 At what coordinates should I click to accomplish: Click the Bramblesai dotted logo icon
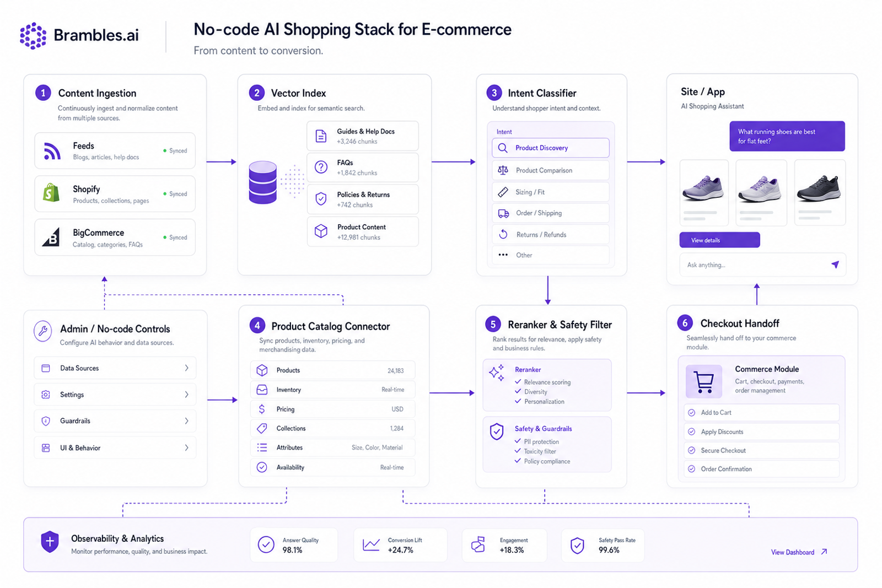pyautogui.click(x=33, y=36)
